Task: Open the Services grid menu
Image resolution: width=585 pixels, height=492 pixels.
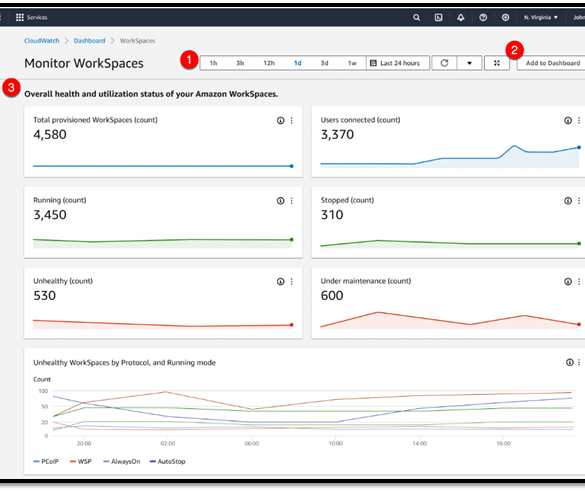Action: (31, 18)
